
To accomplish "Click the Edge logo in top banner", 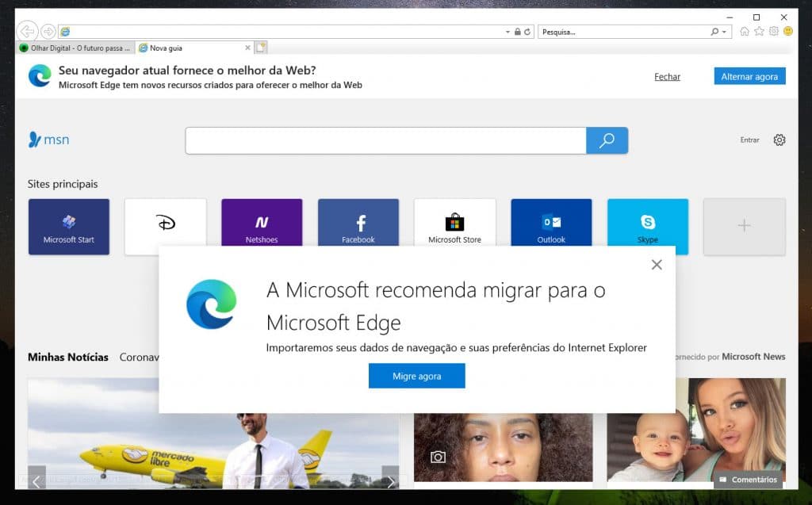I will pos(40,76).
